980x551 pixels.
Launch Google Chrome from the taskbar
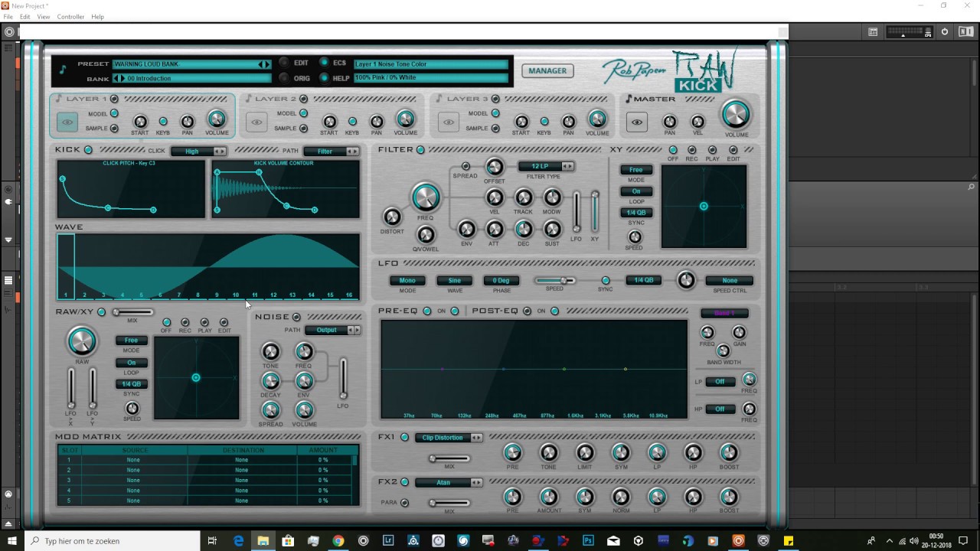coord(338,541)
